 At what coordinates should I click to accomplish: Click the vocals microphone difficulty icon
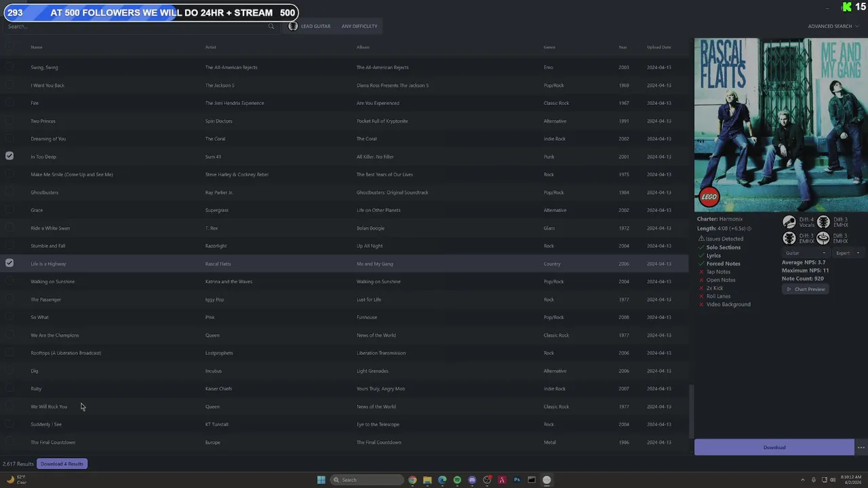789,222
